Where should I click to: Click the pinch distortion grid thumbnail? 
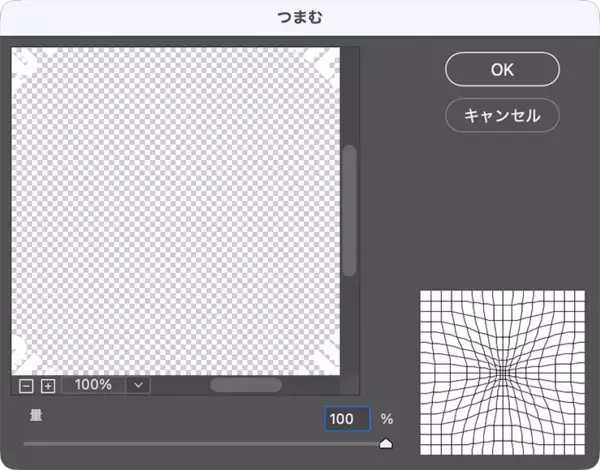502,372
